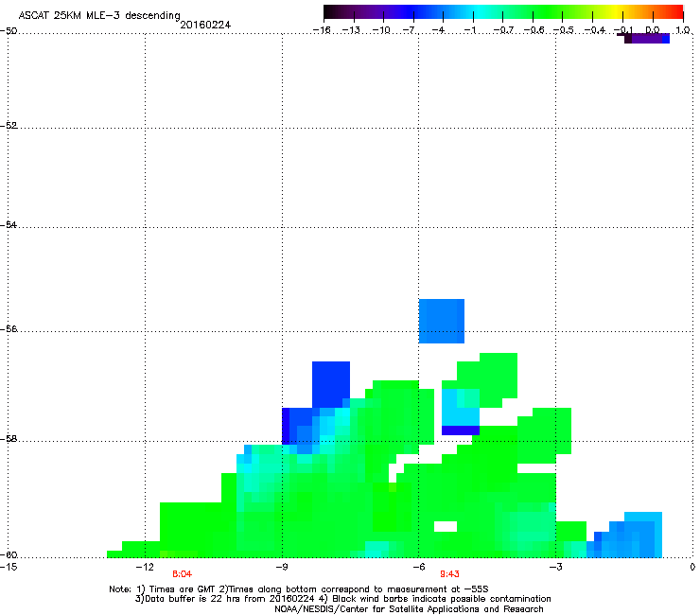Click the red overpass time "8:04"
Screen dimensions: 700x615
point(183,574)
